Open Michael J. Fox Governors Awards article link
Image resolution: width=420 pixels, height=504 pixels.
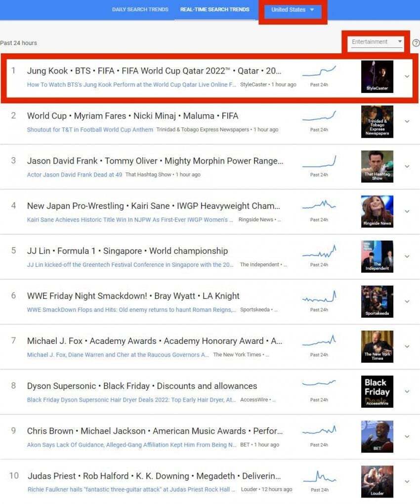[118, 355]
